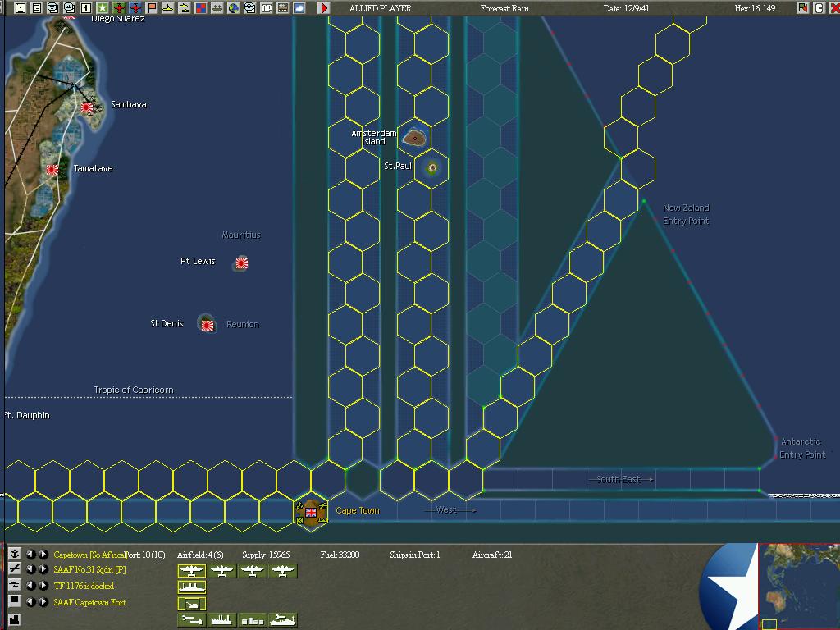
Task: Select the first highlighted aircraft group icon
Action: pyautogui.click(x=192, y=571)
